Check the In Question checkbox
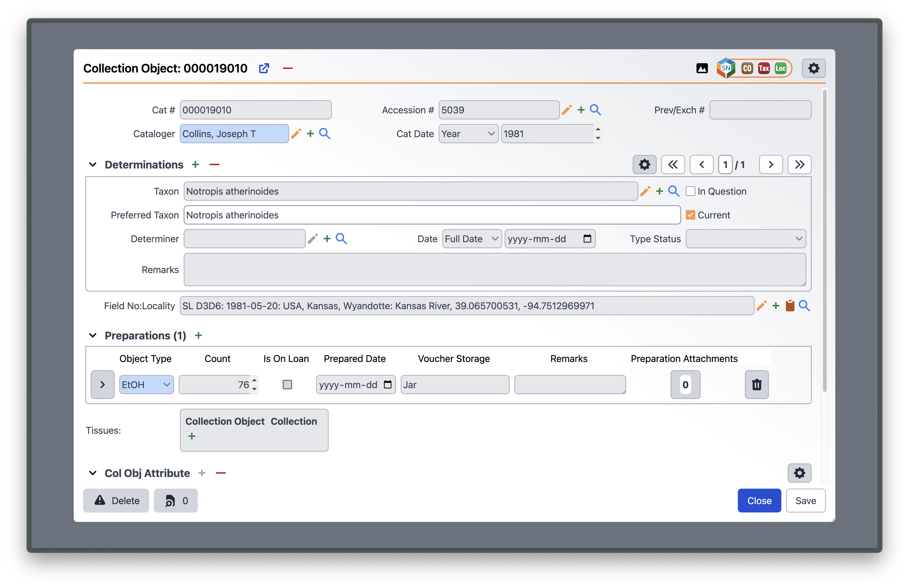 [x=690, y=191]
